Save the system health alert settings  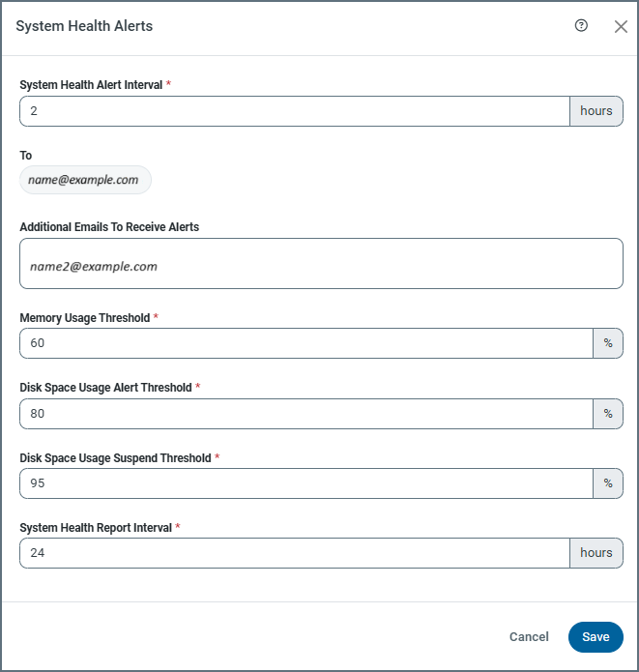(595, 637)
